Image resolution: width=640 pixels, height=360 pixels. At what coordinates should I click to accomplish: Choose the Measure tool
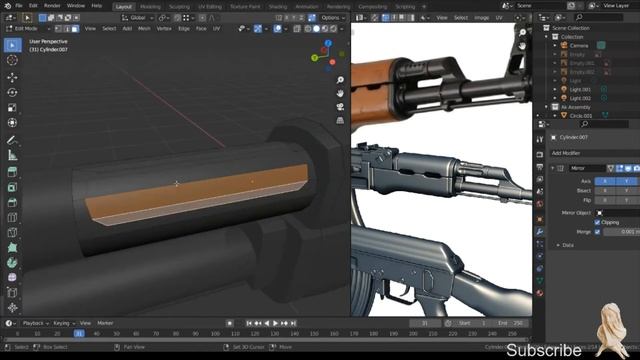tap(12, 155)
